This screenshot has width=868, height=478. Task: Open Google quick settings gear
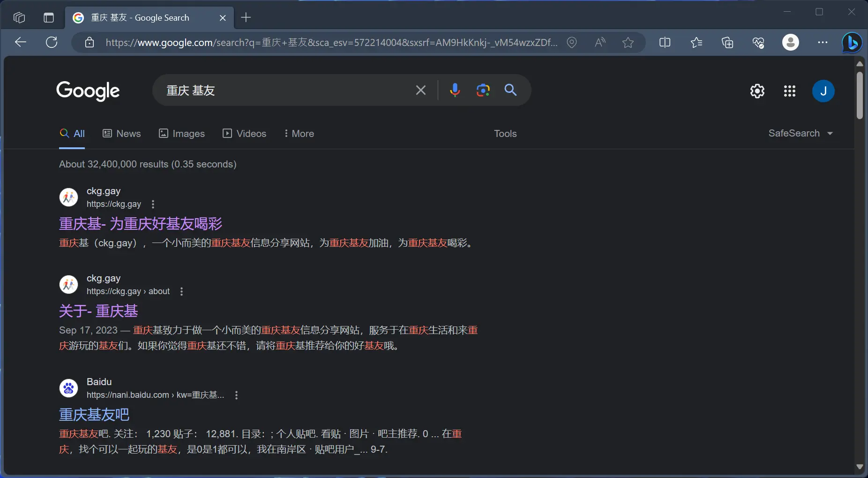pos(757,91)
